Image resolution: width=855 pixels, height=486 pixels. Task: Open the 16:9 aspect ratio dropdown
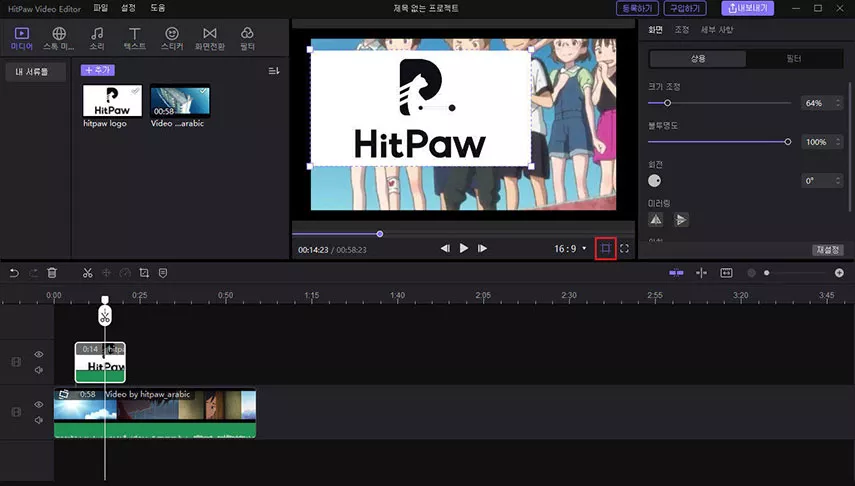coord(570,249)
